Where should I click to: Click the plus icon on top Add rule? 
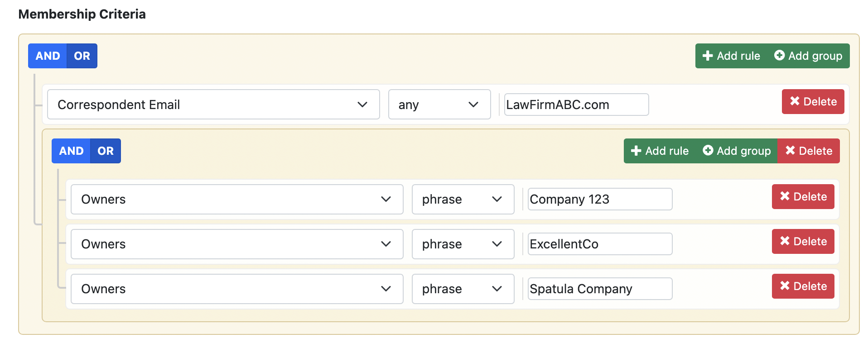708,56
